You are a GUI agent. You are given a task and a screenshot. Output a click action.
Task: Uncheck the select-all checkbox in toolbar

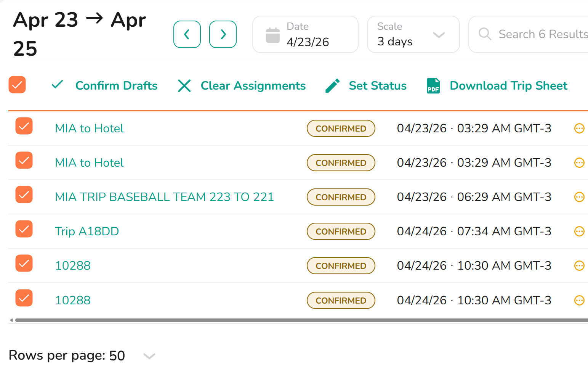17,85
